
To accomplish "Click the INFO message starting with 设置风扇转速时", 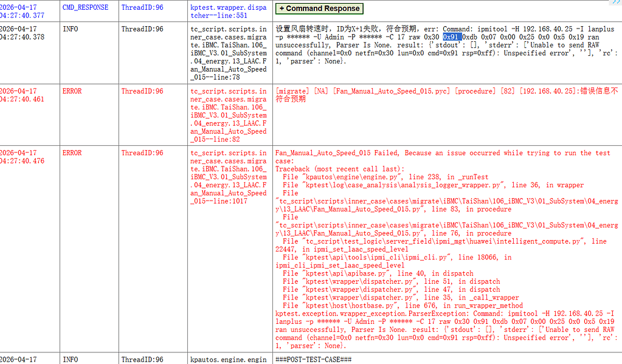I will click(446, 45).
